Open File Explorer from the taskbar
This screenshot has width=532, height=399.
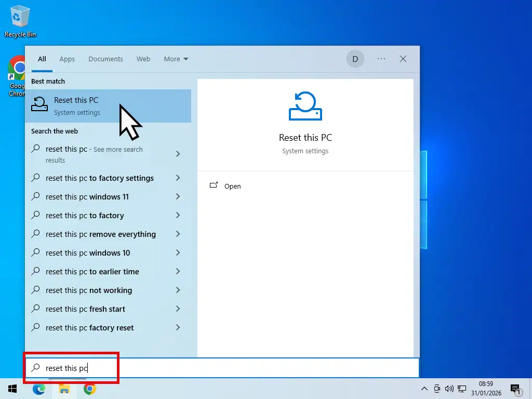(x=64, y=388)
